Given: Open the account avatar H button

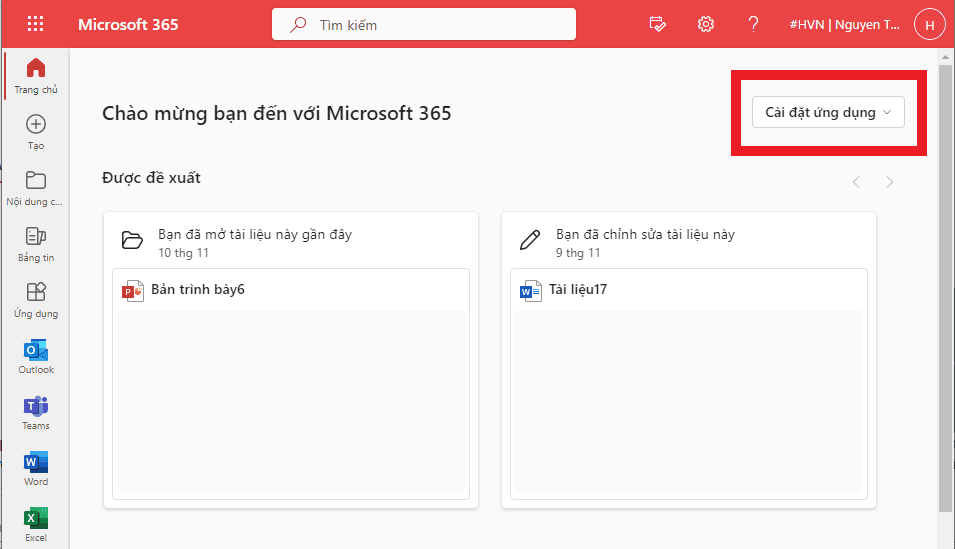Looking at the screenshot, I should click(x=929, y=24).
